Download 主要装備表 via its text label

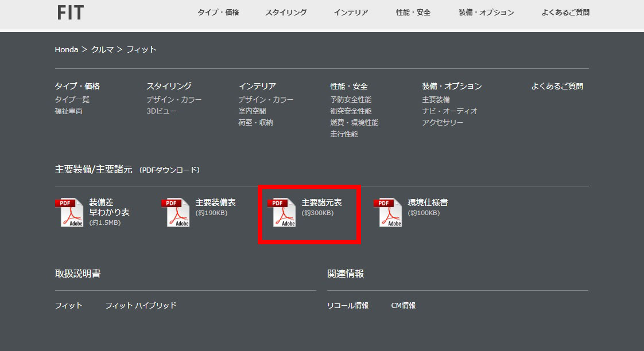(216, 203)
